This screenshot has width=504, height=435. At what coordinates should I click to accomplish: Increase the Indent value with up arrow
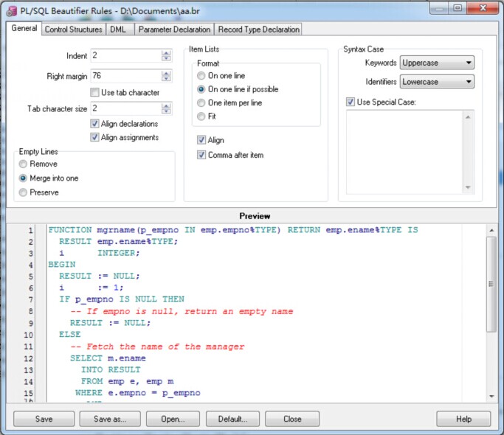(x=166, y=53)
